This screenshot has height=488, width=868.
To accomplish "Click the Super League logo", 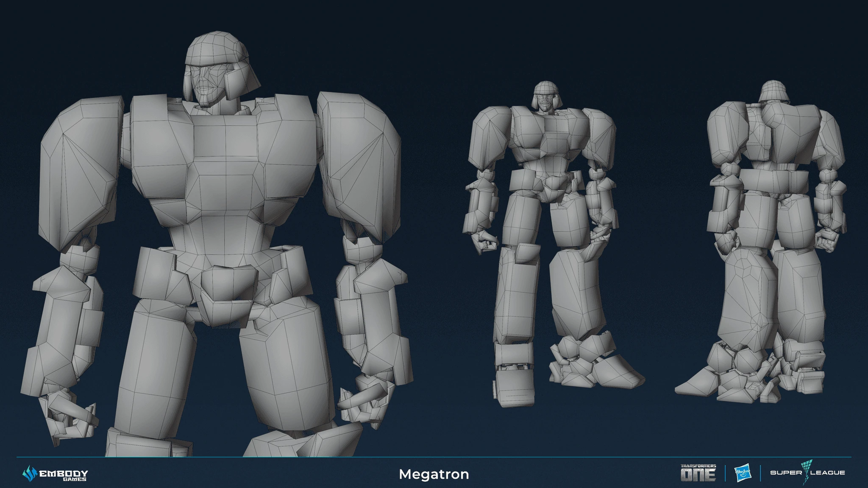I will click(x=807, y=473).
